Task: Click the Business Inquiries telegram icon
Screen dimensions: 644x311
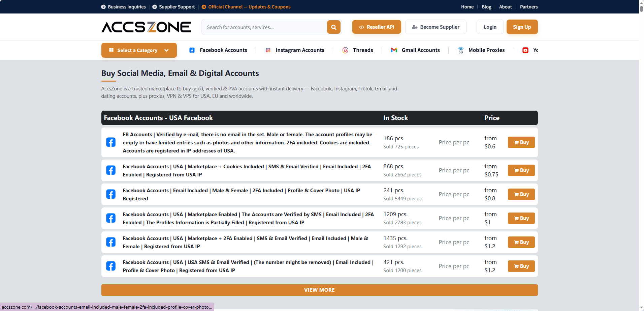Action: tap(103, 7)
